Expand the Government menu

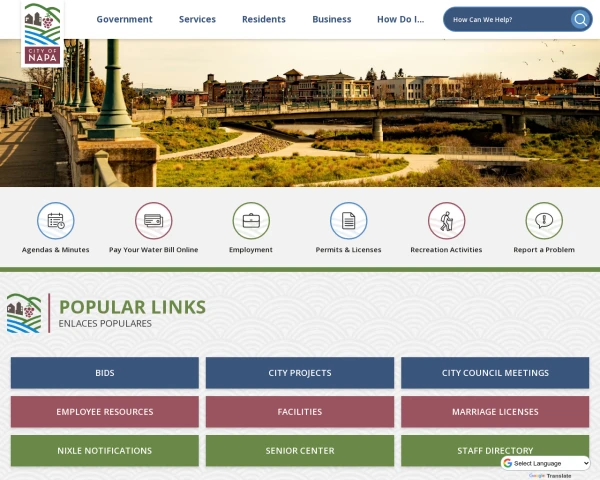[x=124, y=19]
